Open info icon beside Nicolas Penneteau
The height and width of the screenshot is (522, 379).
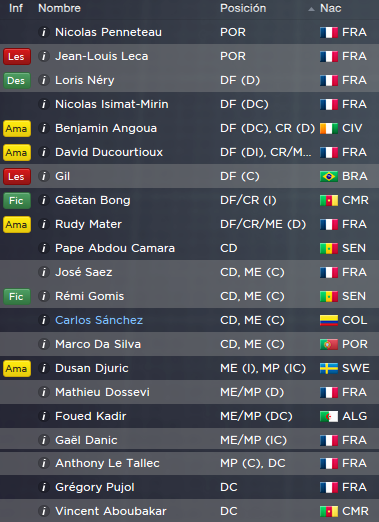[44, 32]
